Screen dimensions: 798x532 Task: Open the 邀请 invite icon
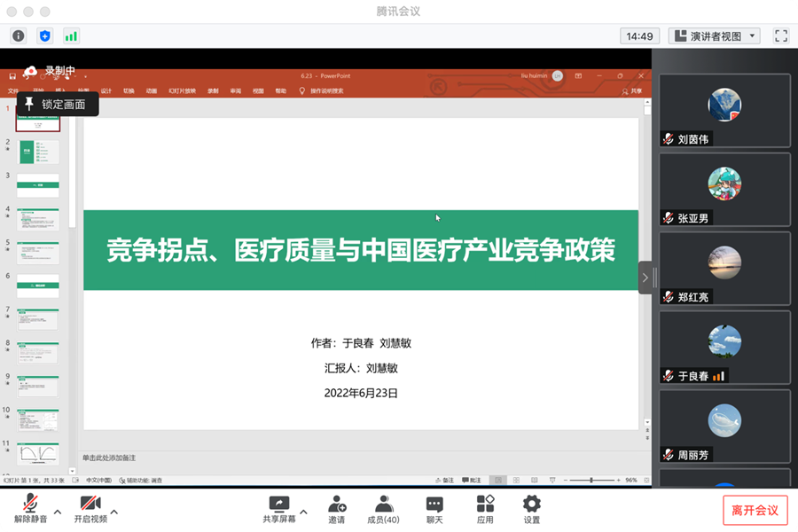[x=337, y=509]
